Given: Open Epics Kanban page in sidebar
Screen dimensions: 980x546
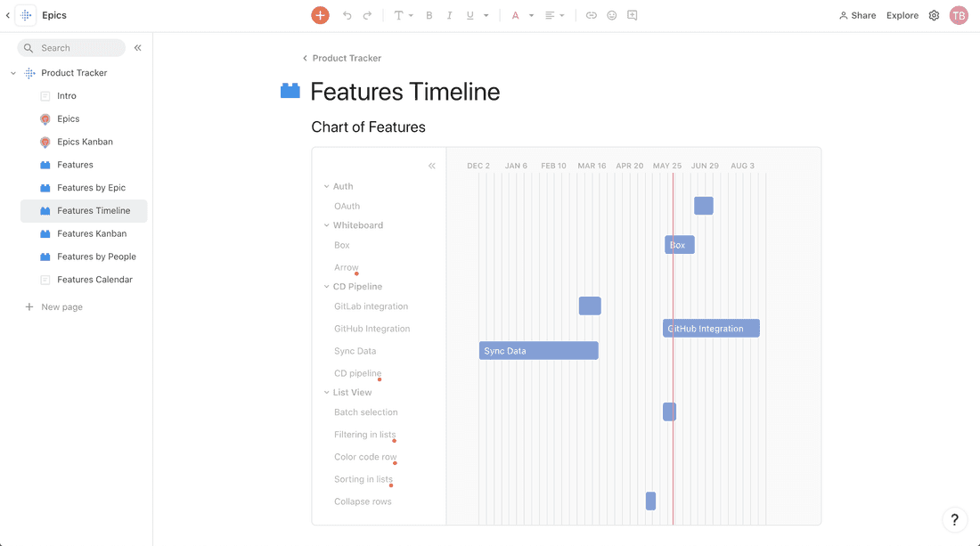Looking at the screenshot, I should (x=85, y=142).
